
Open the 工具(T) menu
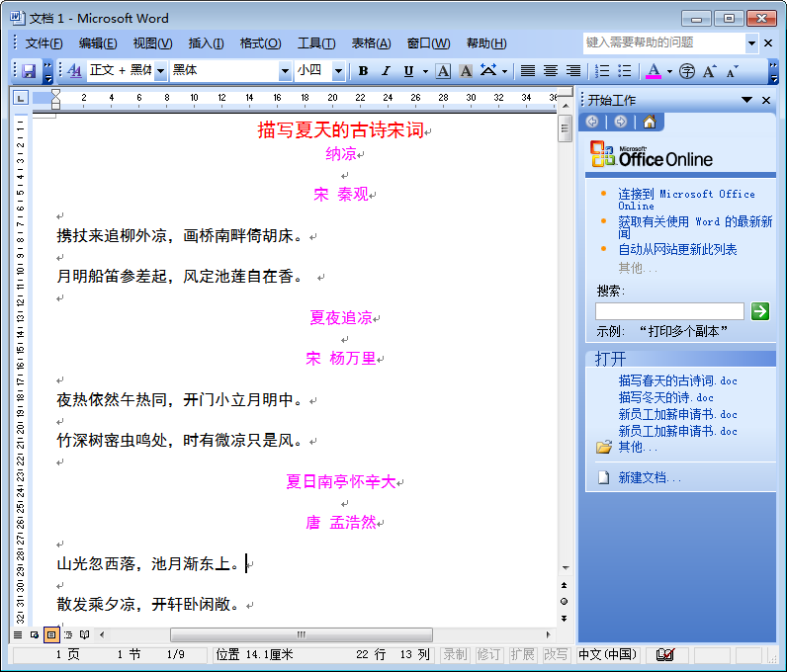tap(316, 43)
